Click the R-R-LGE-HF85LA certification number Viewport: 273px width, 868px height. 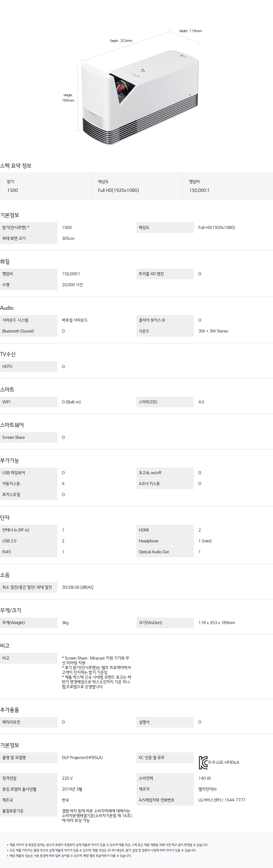[224, 762]
